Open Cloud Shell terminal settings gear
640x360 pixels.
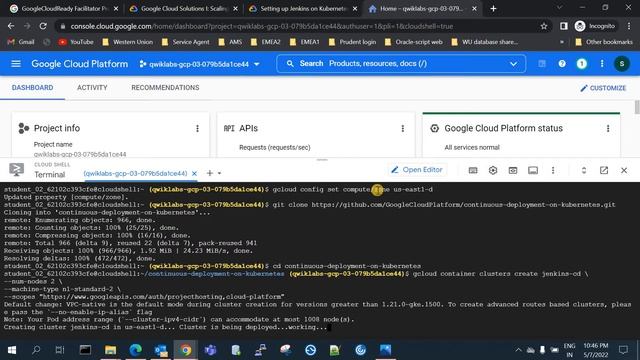493,170
